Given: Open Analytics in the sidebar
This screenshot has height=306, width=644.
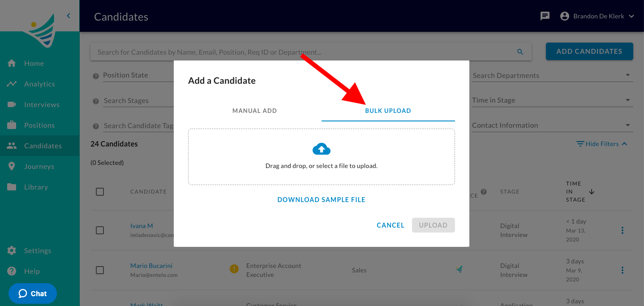Looking at the screenshot, I should (39, 84).
